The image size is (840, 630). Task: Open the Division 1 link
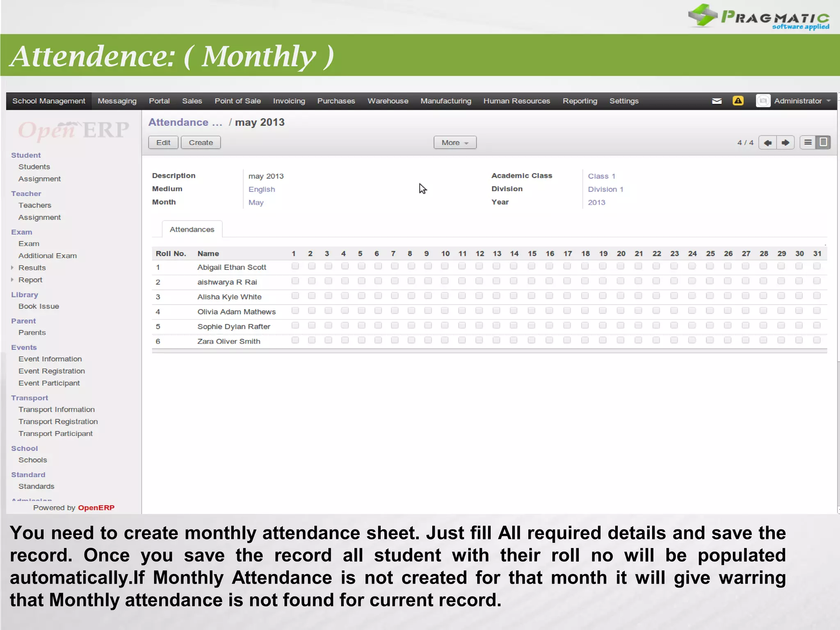(605, 189)
